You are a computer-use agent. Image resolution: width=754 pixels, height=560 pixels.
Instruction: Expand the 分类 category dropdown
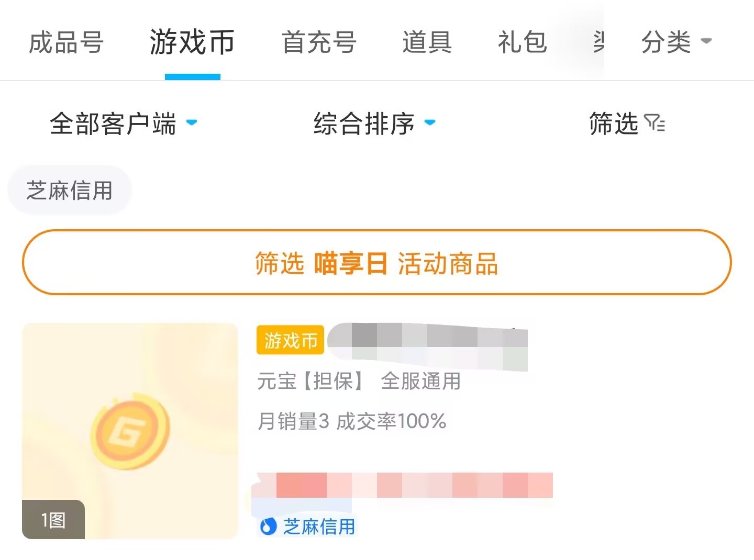coord(675,42)
